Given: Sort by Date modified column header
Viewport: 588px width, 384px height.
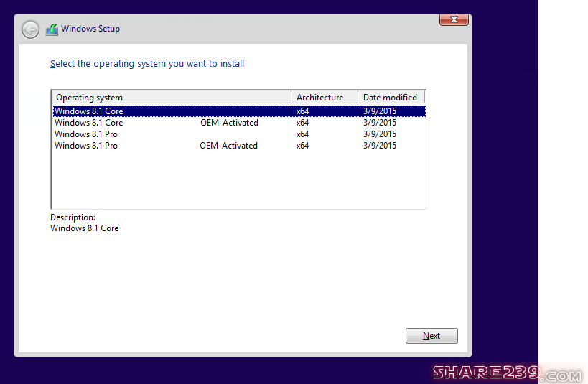Looking at the screenshot, I should pos(391,98).
